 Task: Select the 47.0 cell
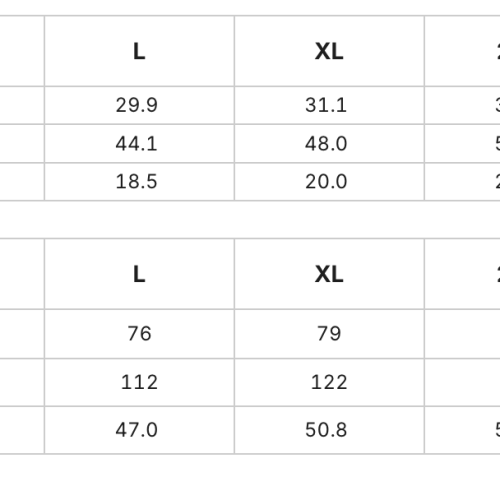139,430
